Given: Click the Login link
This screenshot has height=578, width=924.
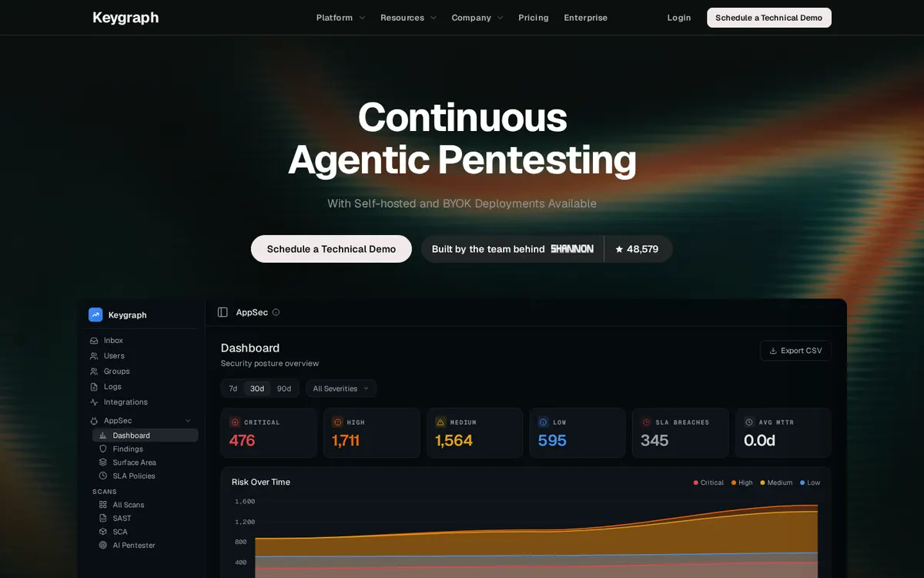Looking at the screenshot, I should tap(679, 18).
